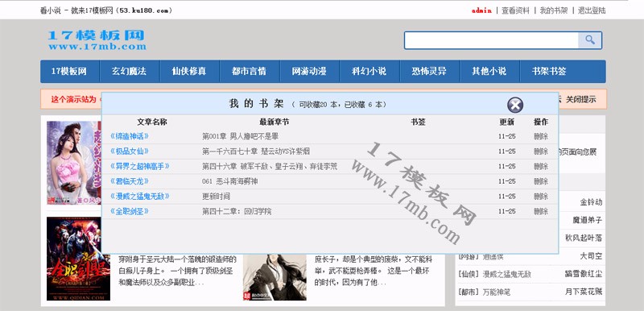Click the [都市] category tag in sidebar

(469, 292)
